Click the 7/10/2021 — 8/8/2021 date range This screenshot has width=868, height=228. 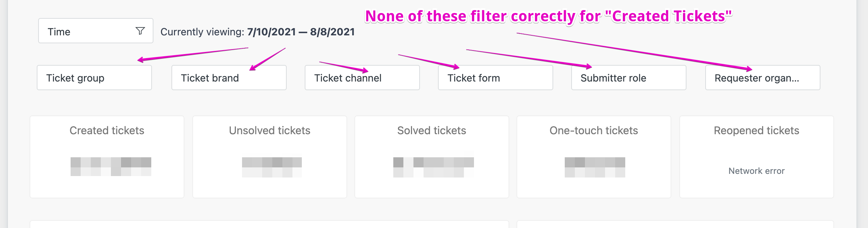(x=301, y=32)
